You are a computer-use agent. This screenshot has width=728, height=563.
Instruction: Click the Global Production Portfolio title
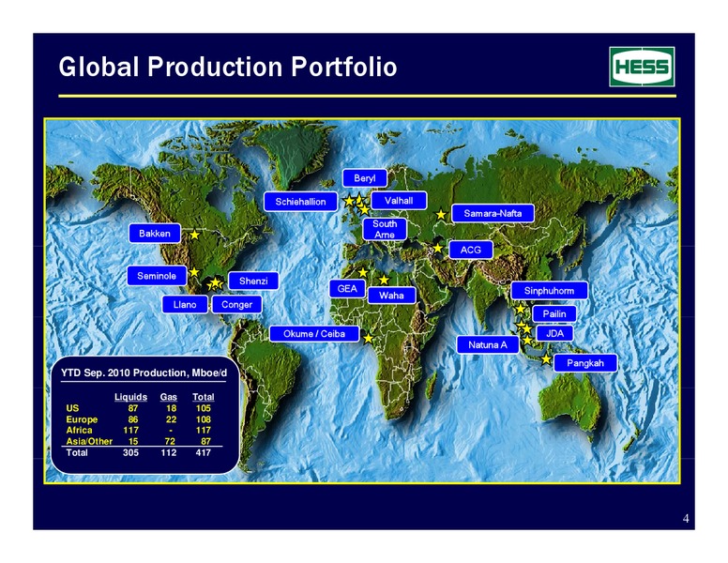pyautogui.click(x=227, y=67)
